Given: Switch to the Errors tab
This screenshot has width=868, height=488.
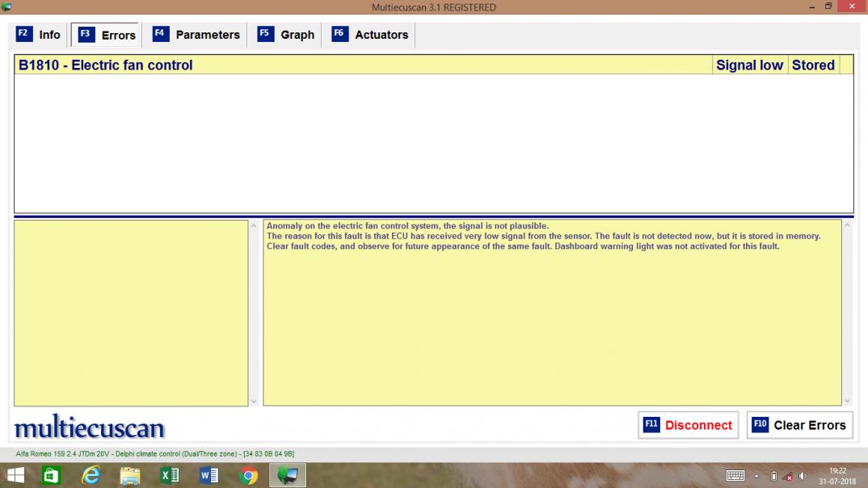Looking at the screenshot, I should (107, 35).
